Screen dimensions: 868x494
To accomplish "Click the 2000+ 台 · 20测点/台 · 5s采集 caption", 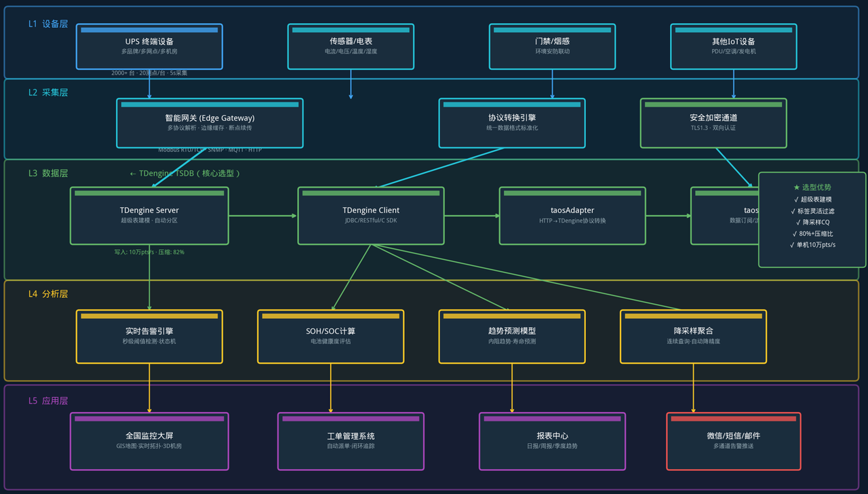I will [149, 73].
